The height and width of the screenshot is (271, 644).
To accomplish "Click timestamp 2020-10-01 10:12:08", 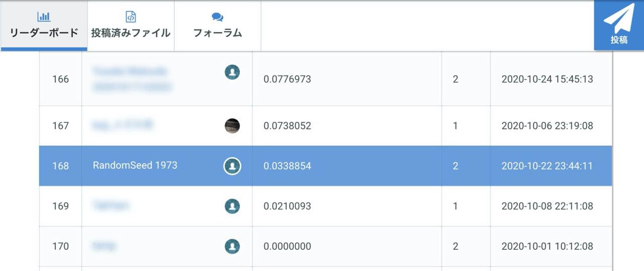I will [547, 246].
